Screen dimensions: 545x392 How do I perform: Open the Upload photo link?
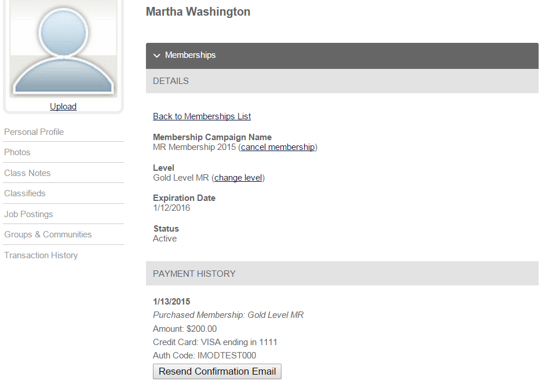click(x=63, y=107)
